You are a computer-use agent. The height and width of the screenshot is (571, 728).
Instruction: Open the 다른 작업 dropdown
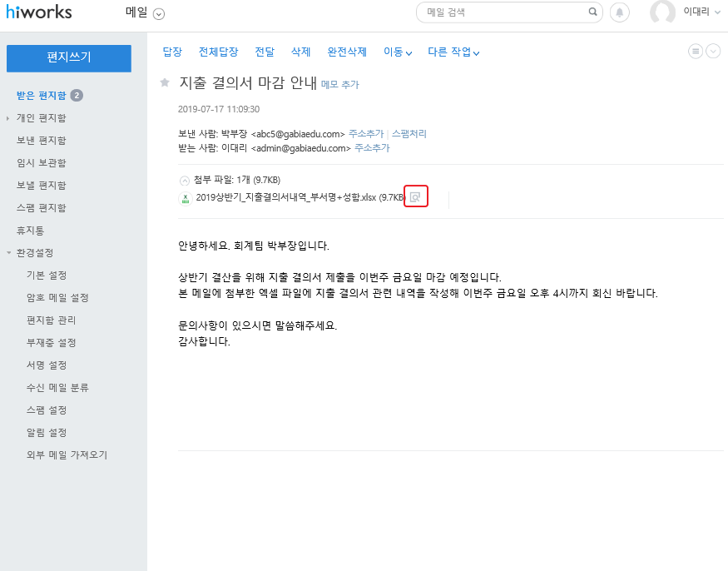coord(453,52)
